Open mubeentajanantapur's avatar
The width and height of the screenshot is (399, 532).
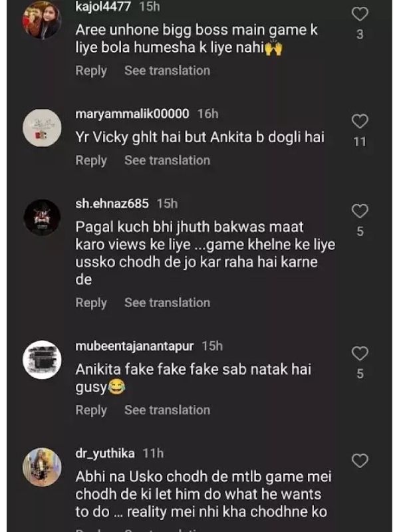click(x=42, y=360)
